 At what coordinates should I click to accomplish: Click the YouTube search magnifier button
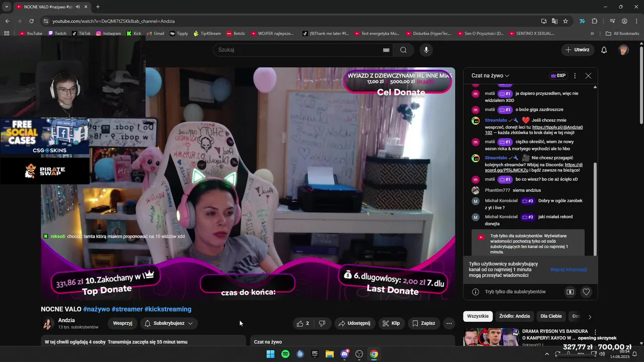pyautogui.click(x=403, y=50)
